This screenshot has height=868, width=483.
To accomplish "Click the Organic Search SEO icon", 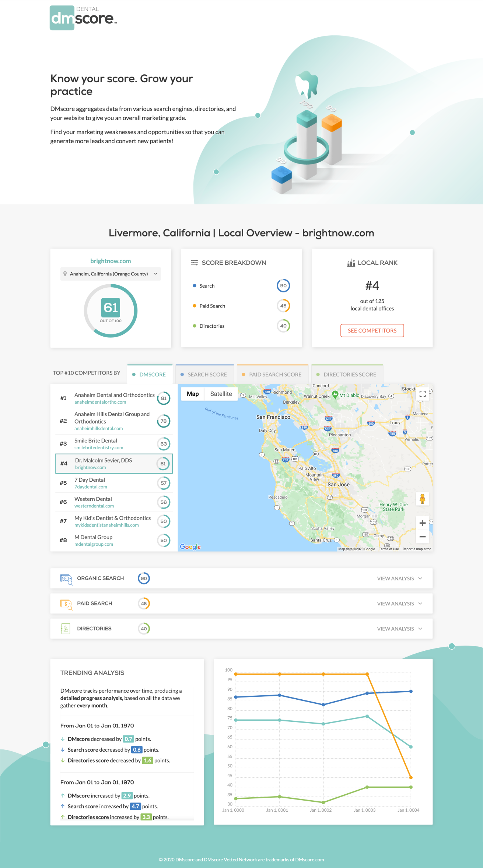I will (66, 579).
